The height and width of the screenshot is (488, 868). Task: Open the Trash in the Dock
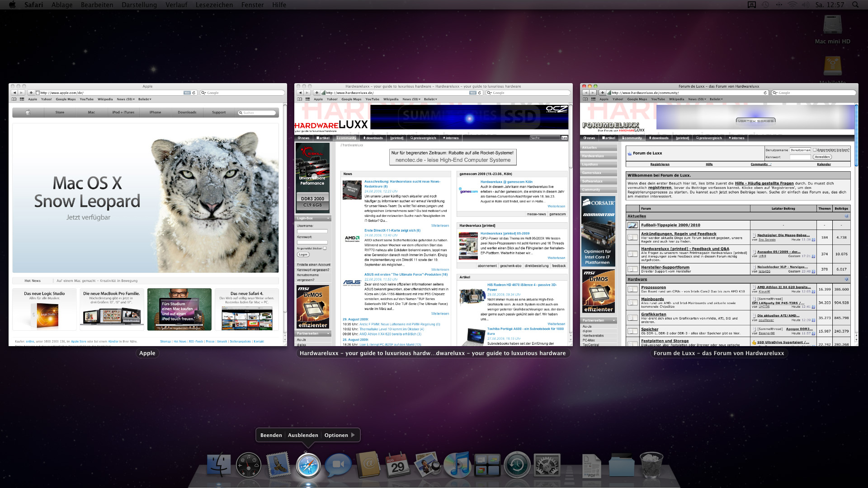click(651, 465)
